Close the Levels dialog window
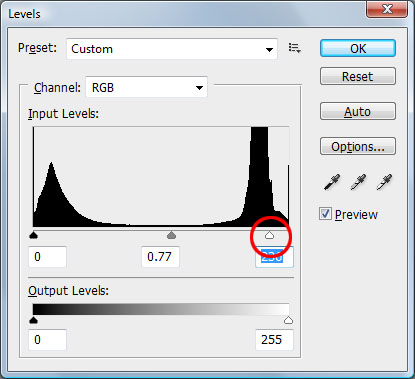 click(x=387, y=9)
